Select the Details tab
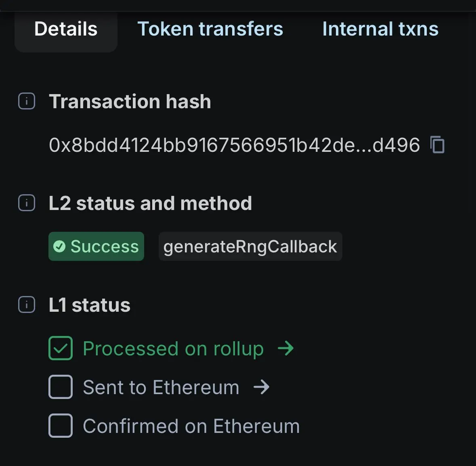Image resolution: width=476 pixels, height=466 pixels. pos(66,29)
